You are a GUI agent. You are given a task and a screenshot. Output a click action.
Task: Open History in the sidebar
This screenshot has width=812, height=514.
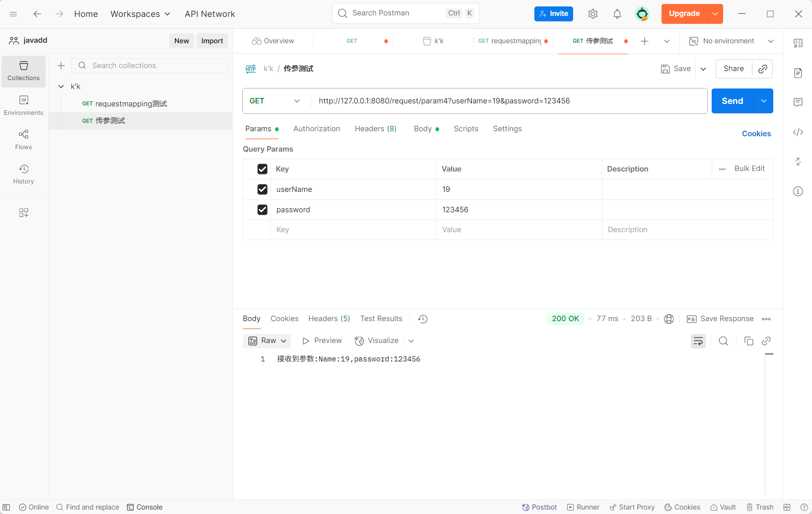click(23, 174)
